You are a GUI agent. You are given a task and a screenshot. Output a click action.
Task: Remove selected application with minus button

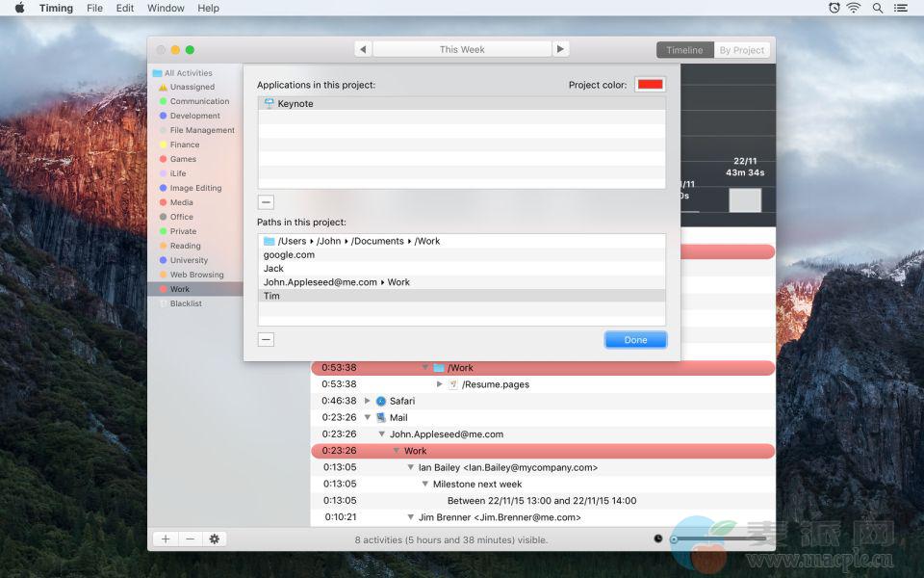267,202
